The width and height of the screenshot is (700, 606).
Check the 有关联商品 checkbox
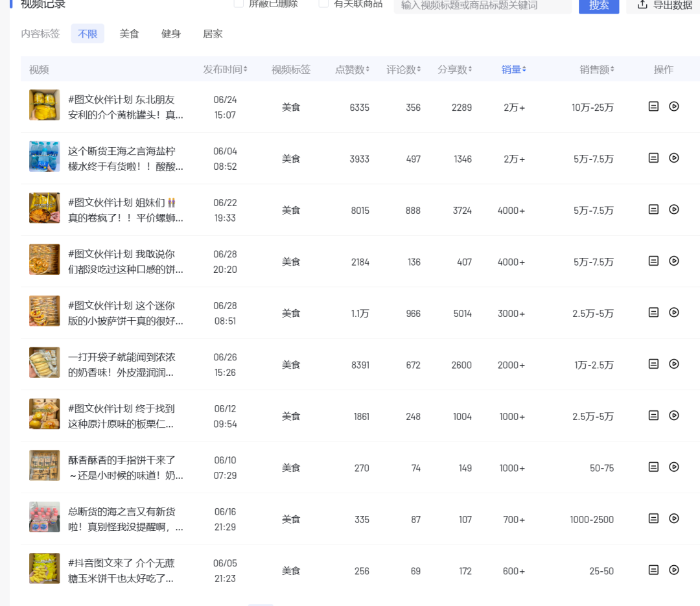pos(323,3)
